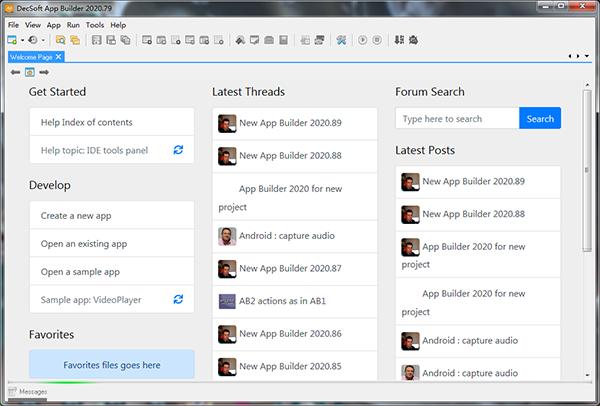This screenshot has height=406, width=600.
Task: Click the tab strip left scroll arrow
Action: click(x=570, y=56)
